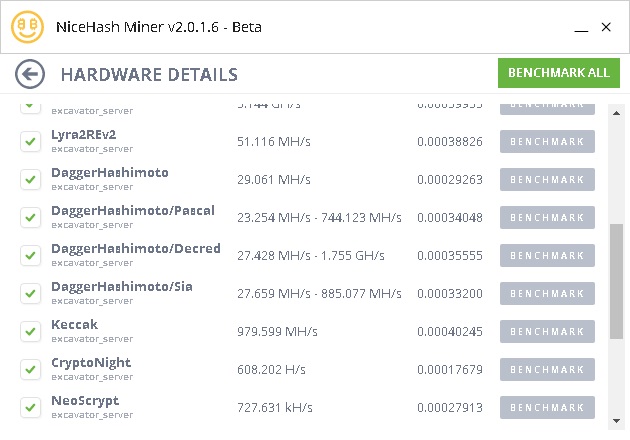630x440 pixels.
Task: Disable the DaggerHashimoto/Pascal checkbox
Action: click(x=31, y=217)
